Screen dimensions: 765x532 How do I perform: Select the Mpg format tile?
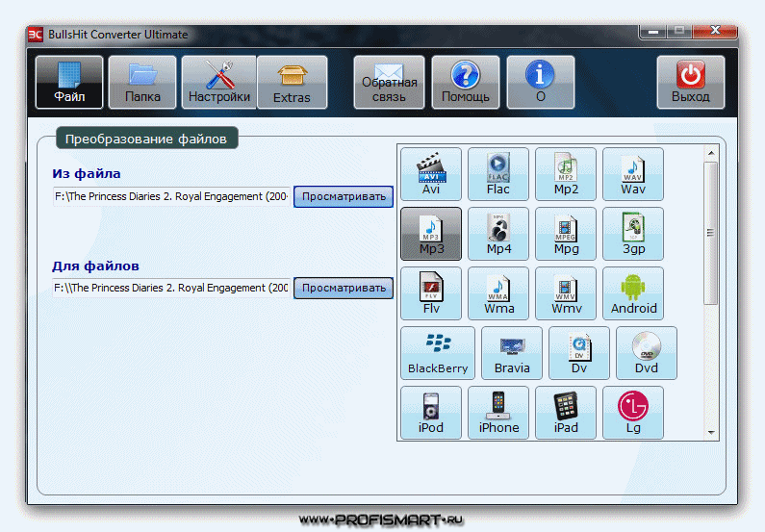(x=566, y=234)
